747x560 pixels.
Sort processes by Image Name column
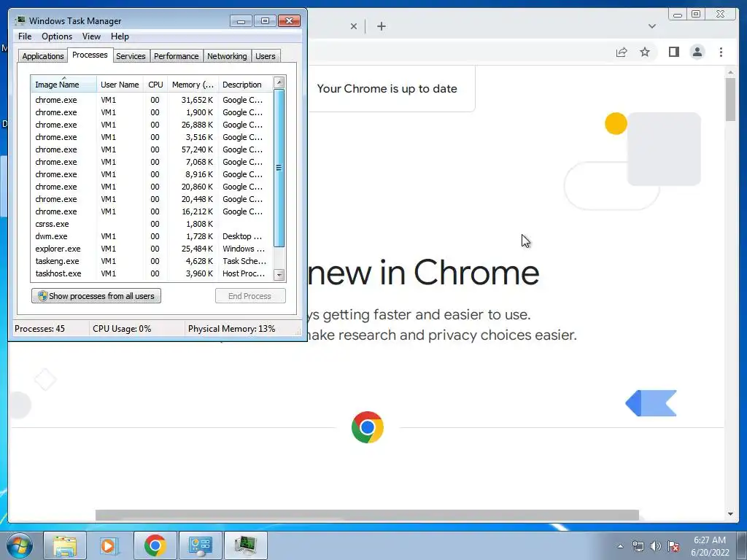click(63, 85)
